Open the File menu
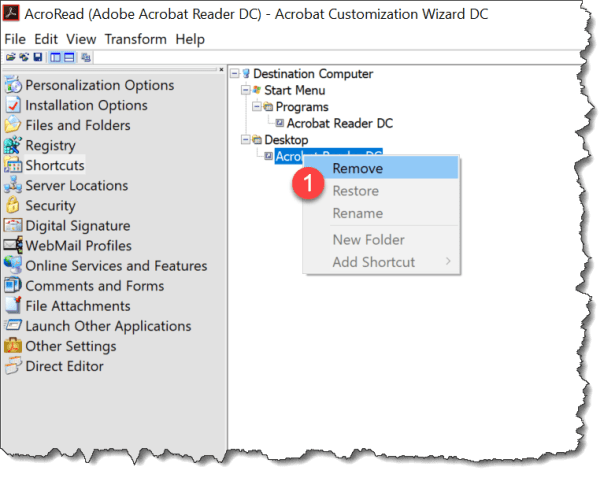 pos(15,39)
